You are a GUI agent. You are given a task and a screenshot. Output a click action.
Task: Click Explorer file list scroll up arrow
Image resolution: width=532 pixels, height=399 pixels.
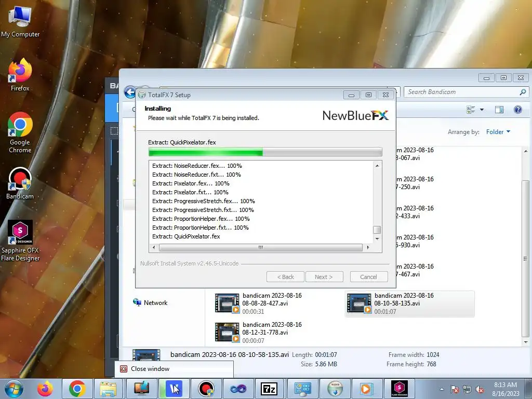pyautogui.click(x=526, y=151)
